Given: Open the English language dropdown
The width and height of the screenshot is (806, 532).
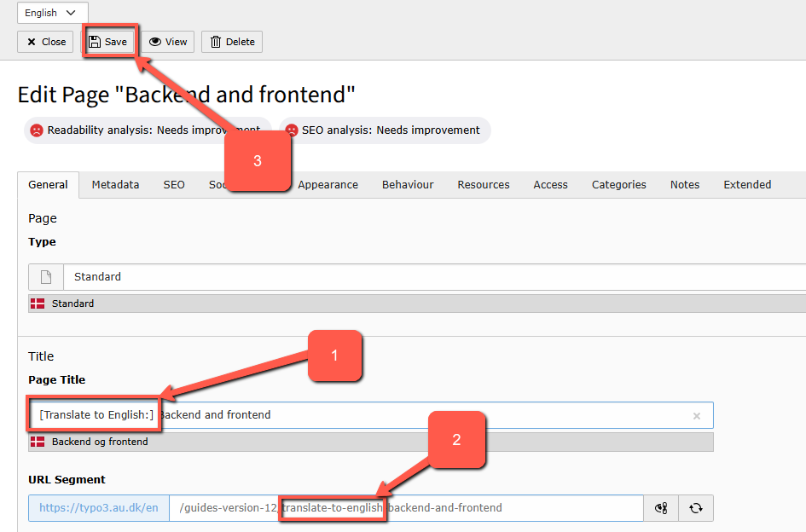Looking at the screenshot, I should (x=52, y=13).
